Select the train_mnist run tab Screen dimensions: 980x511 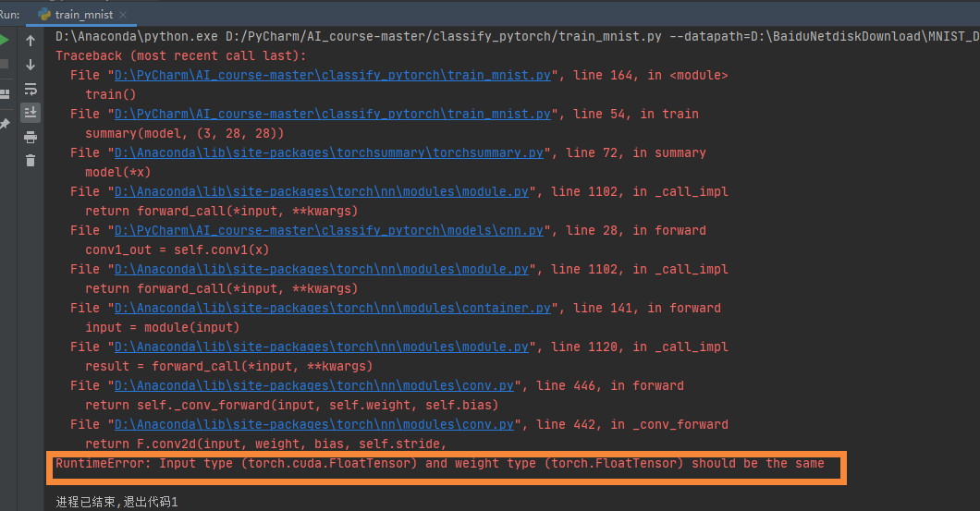(81, 15)
